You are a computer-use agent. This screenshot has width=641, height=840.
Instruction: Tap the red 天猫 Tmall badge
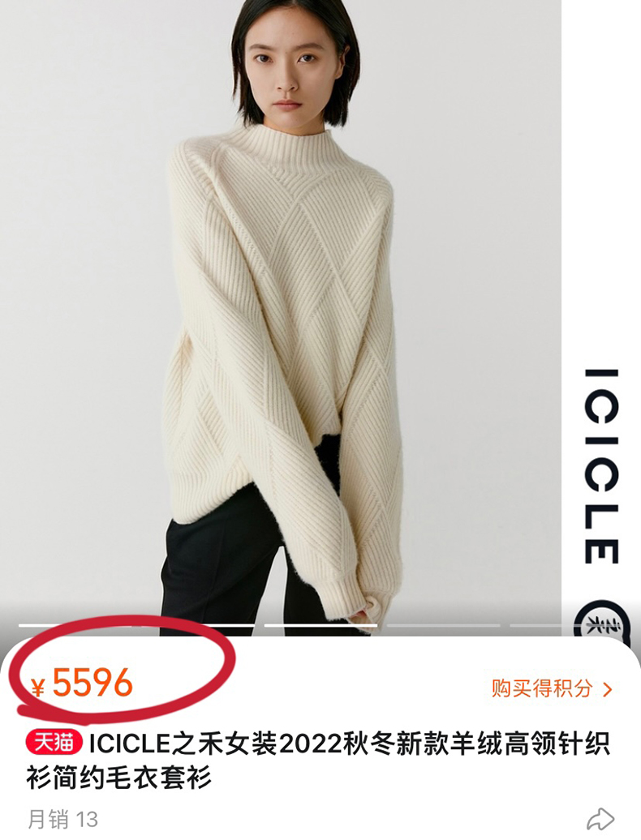(54, 743)
